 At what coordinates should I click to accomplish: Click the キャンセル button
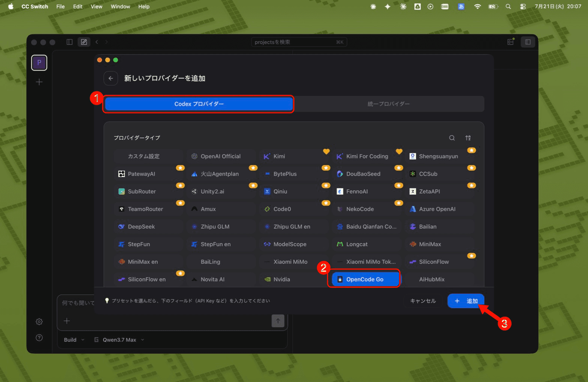(423, 301)
